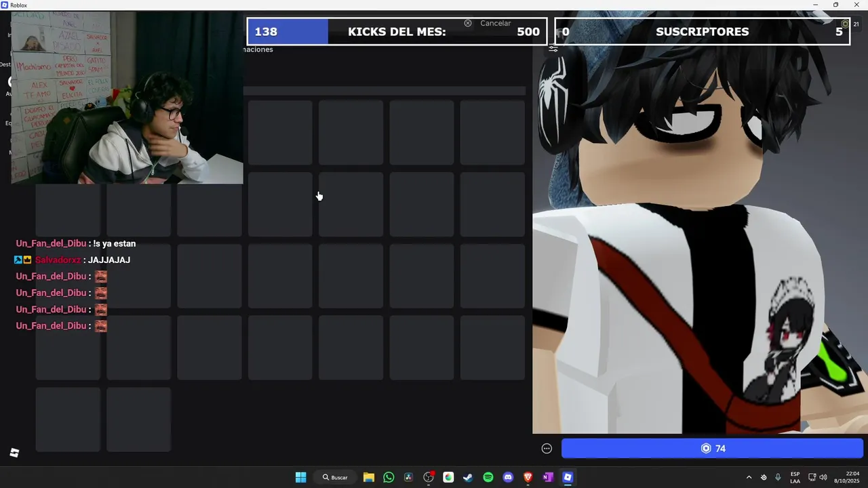
Task: Click the Buscar search box in the taskbar
Action: click(335, 477)
